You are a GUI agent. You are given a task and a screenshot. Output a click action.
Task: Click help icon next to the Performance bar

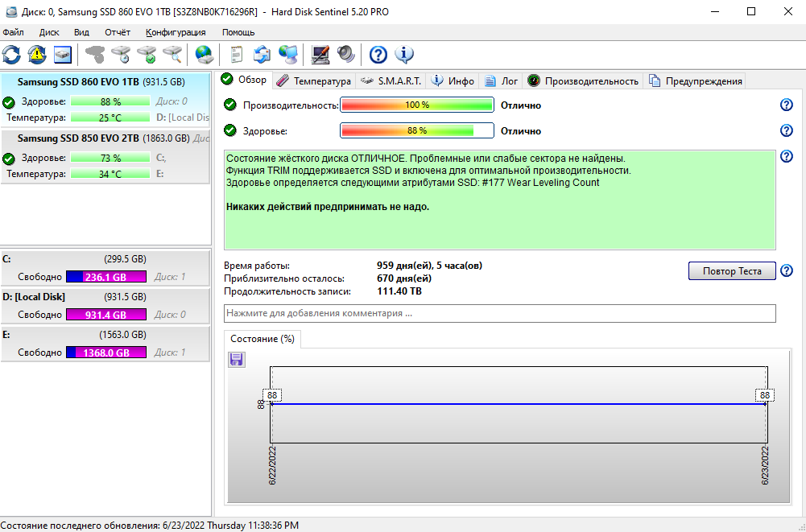click(787, 105)
